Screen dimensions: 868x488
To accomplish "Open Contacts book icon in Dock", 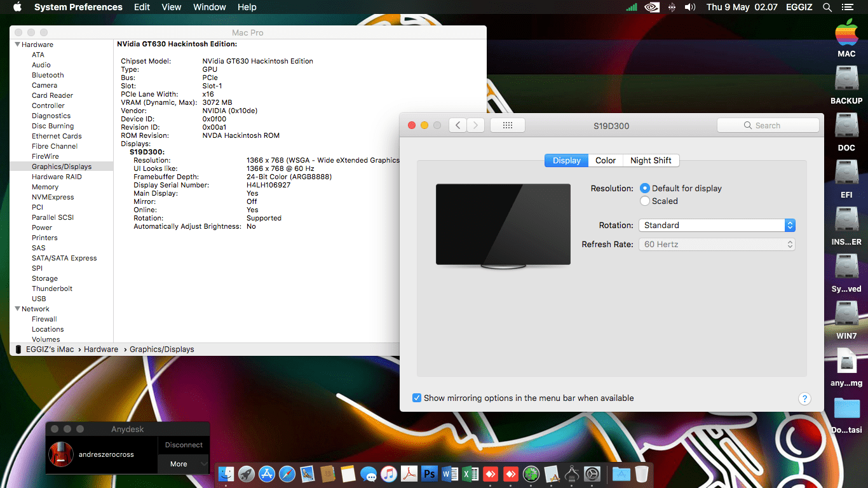I will pyautogui.click(x=328, y=474).
